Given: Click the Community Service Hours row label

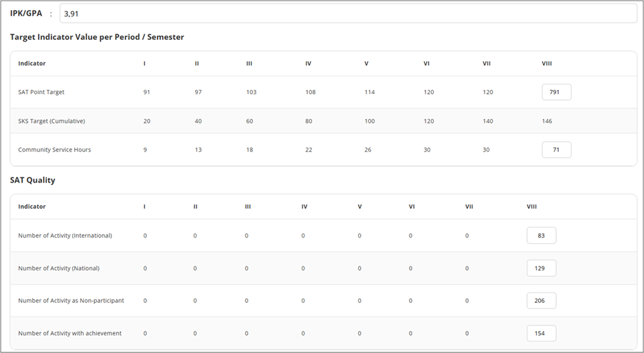Looking at the screenshot, I should (54, 150).
